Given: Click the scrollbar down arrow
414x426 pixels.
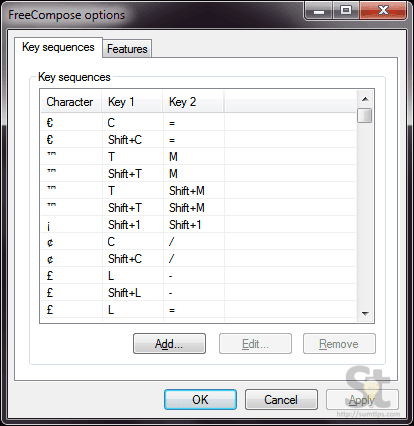Looking at the screenshot, I should point(365,313).
